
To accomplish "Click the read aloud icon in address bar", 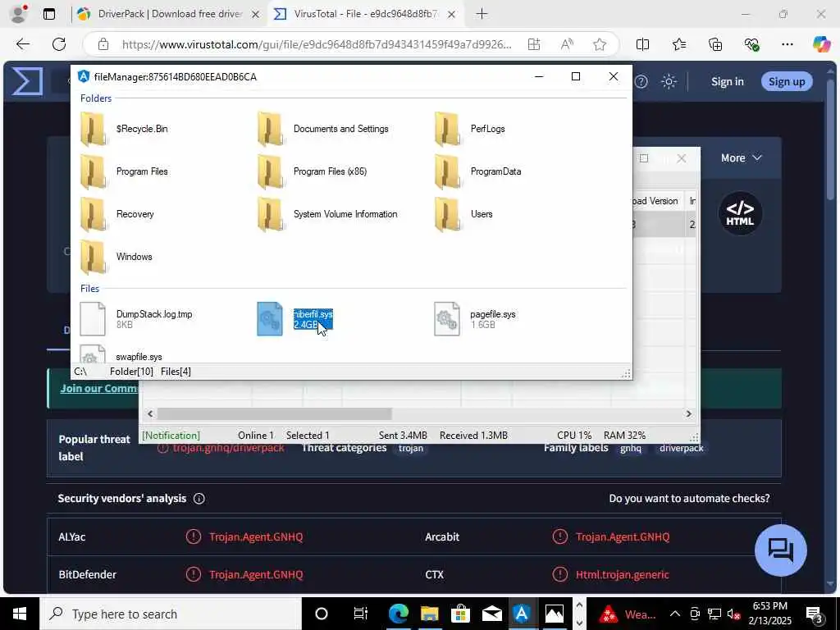I will click(x=567, y=44).
